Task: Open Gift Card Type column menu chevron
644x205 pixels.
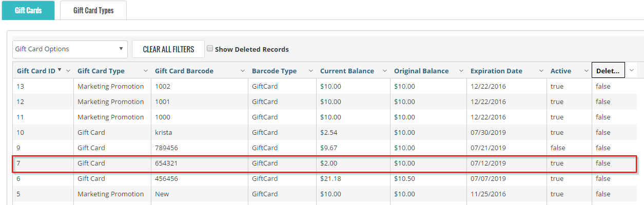Action: [146, 71]
